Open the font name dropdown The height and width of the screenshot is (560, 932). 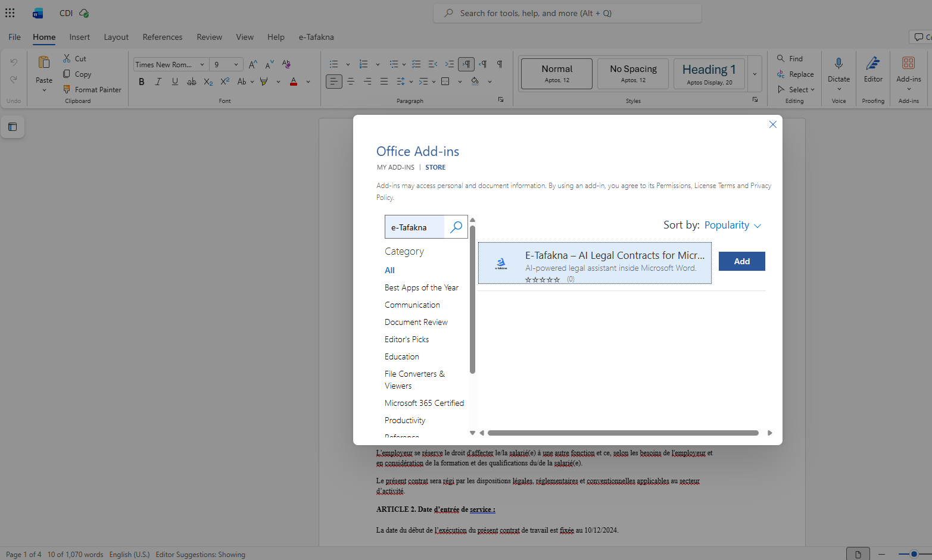point(202,64)
